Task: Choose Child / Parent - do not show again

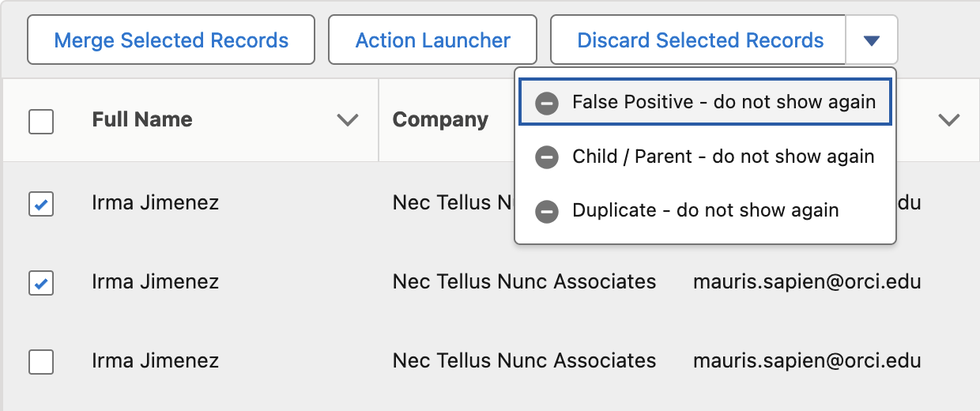Action: pyautogui.click(x=706, y=156)
